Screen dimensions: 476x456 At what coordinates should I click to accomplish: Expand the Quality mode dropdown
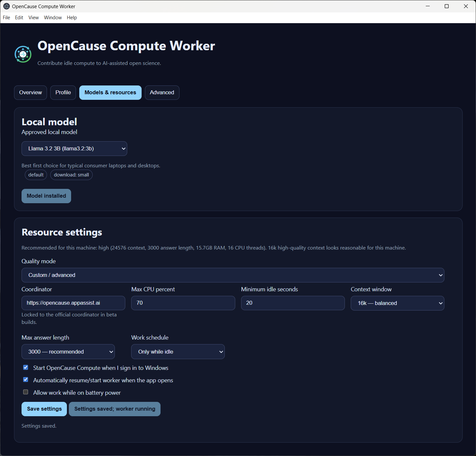point(233,275)
